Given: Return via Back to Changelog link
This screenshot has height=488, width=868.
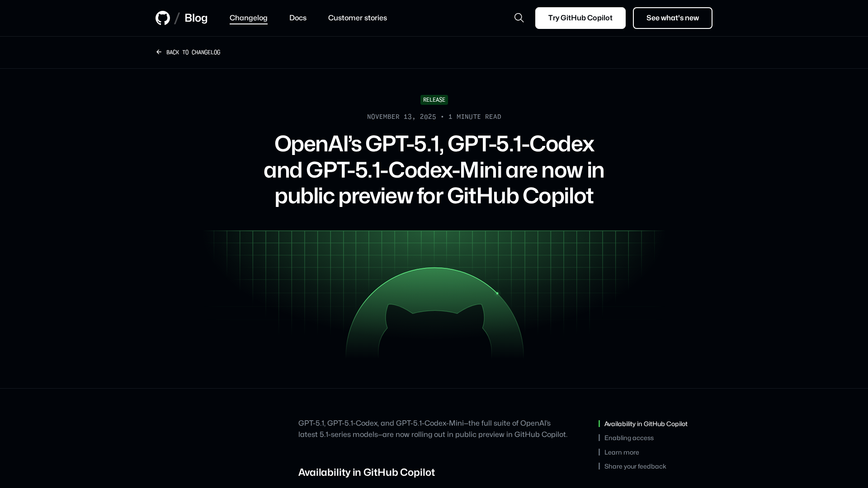Looking at the screenshot, I should tap(193, 52).
